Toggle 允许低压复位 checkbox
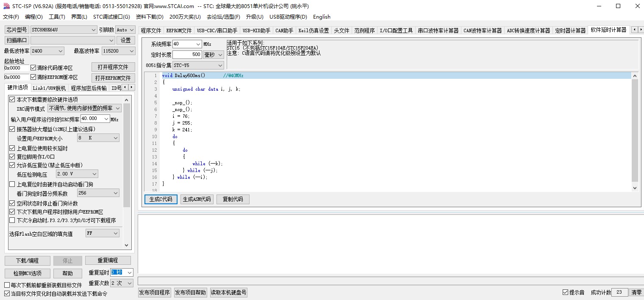This screenshot has height=300, width=644. [x=12, y=165]
